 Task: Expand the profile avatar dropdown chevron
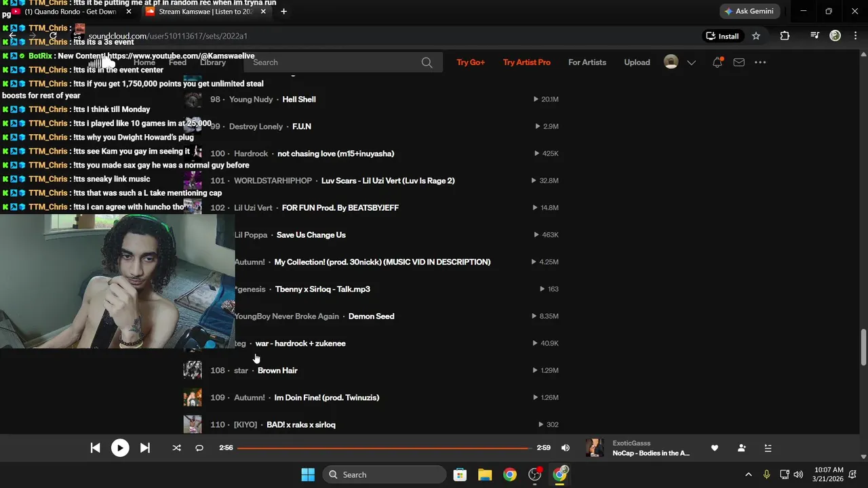coord(691,62)
